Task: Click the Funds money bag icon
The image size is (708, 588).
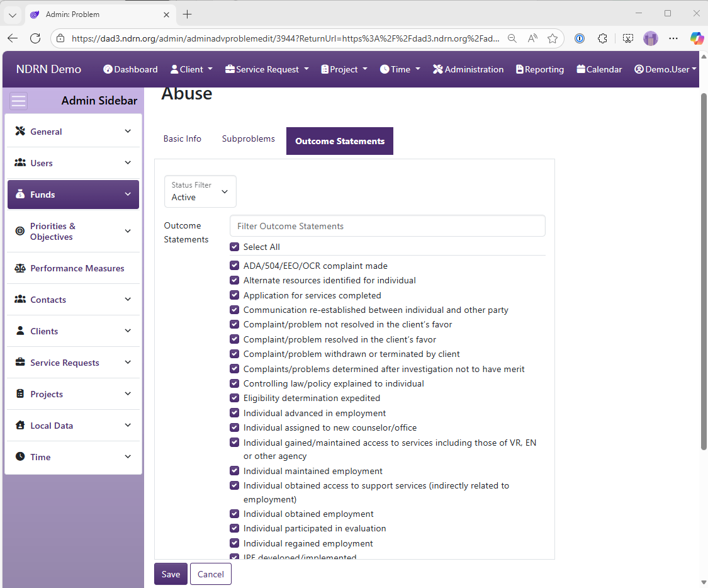Action: pyautogui.click(x=20, y=194)
